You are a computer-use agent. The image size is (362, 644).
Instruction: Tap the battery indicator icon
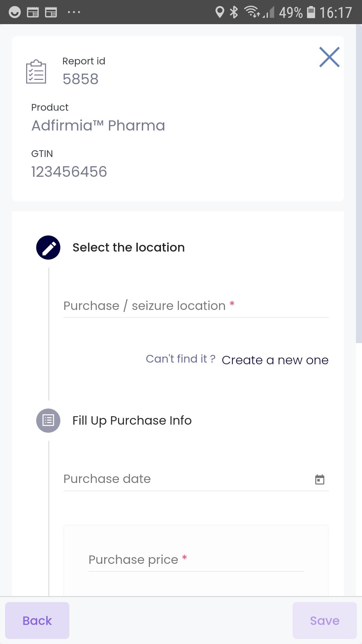[x=311, y=12]
